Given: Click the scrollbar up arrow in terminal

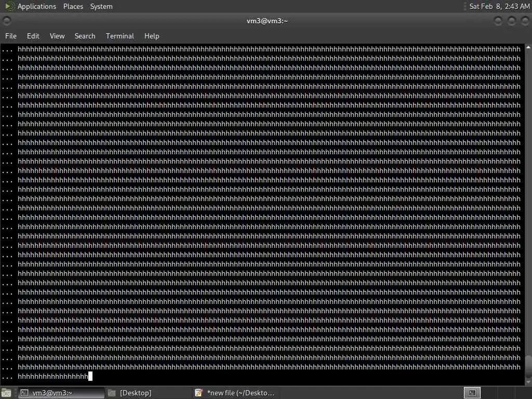Looking at the screenshot, I should click(x=528, y=48).
